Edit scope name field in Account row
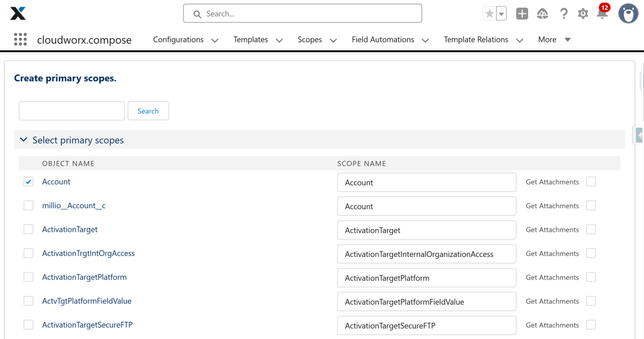 click(427, 182)
